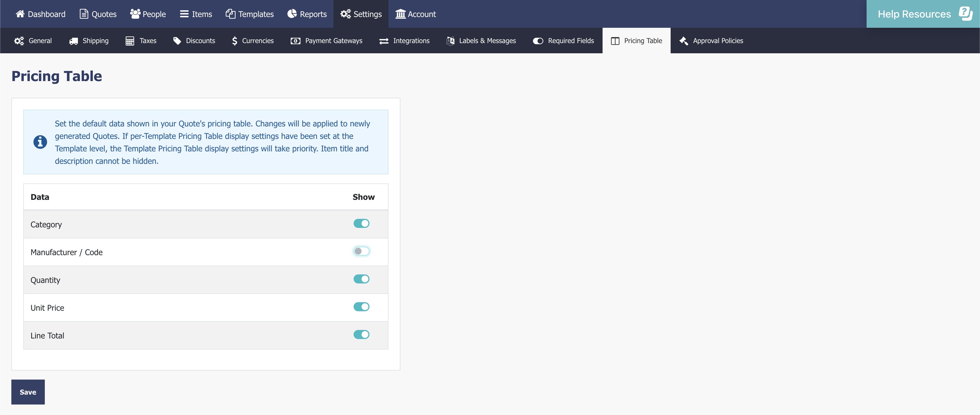980x415 pixels.
Task: Open the Shipping settings tab
Action: [x=89, y=41]
